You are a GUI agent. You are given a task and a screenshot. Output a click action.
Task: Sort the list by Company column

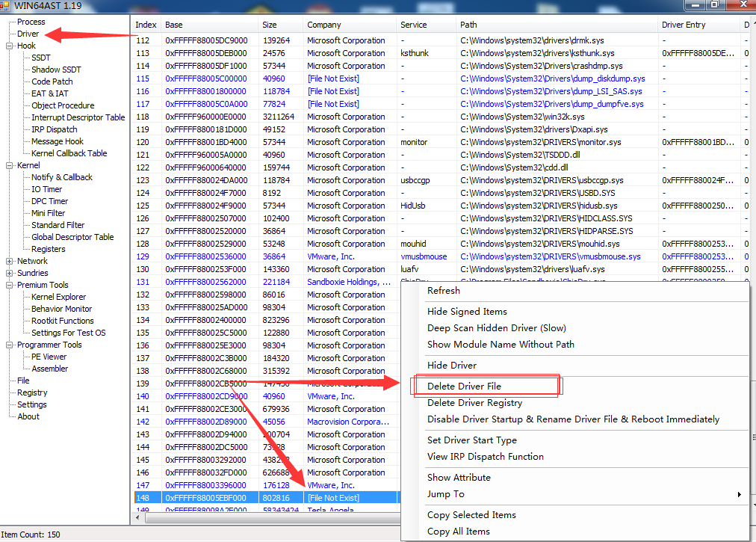coord(323,25)
